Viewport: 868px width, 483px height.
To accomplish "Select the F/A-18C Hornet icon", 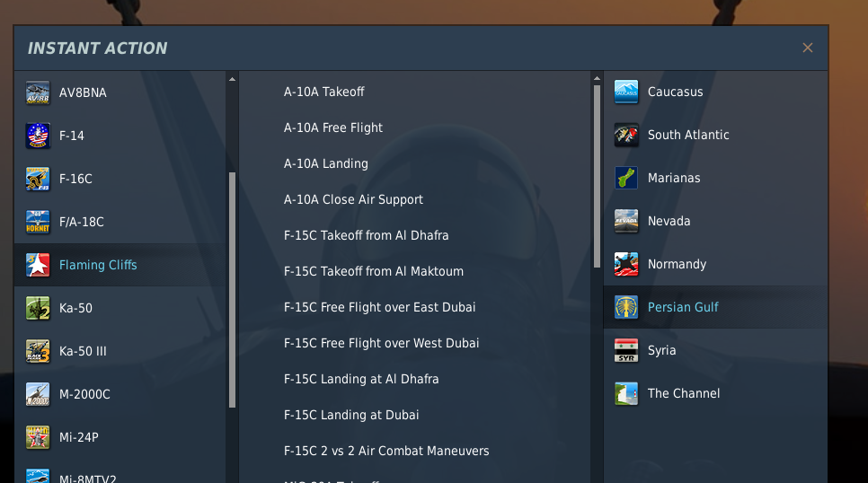I will pyautogui.click(x=38, y=222).
